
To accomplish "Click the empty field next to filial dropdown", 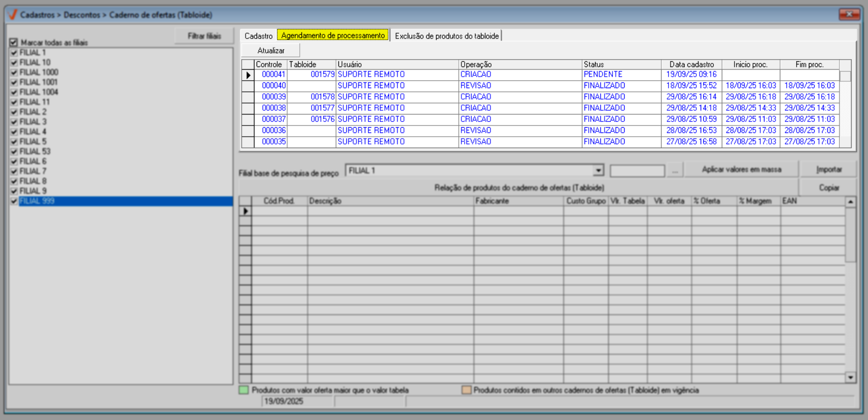I will click(x=637, y=170).
